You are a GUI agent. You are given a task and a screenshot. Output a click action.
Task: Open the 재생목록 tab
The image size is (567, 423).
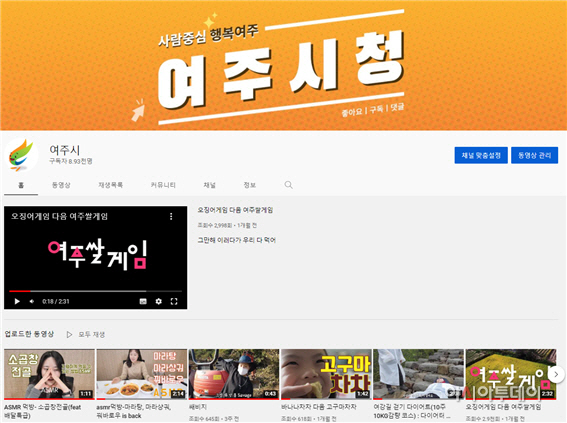point(111,185)
